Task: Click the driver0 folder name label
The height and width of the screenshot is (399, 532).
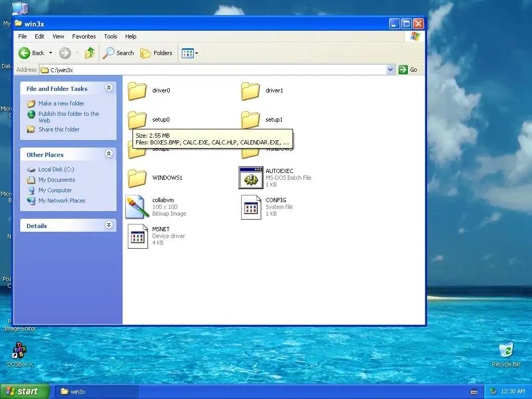Action: point(161,90)
